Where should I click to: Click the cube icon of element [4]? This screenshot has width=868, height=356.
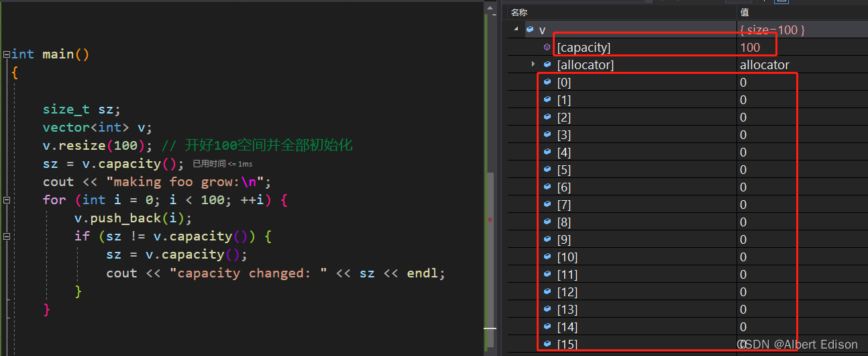tap(547, 152)
